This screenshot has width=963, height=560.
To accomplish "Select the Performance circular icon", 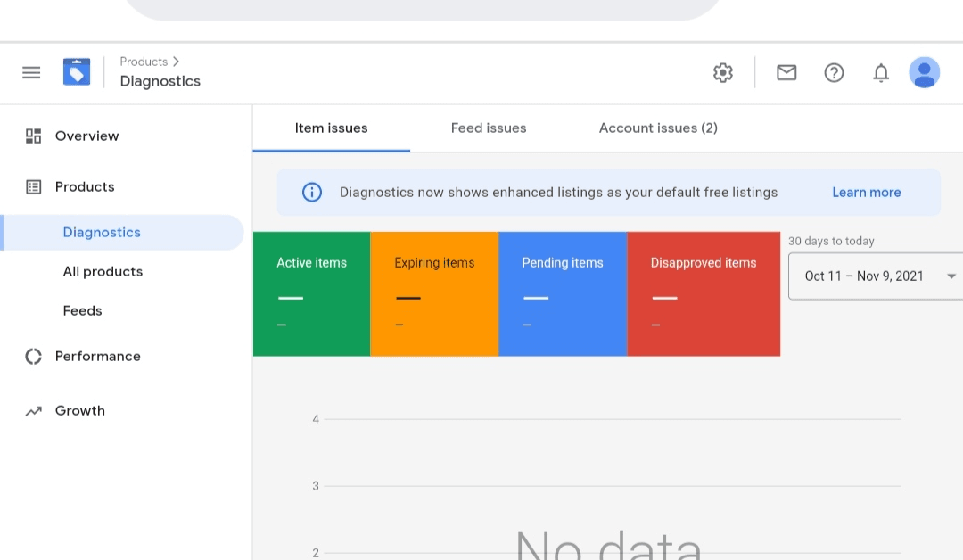I will pyautogui.click(x=33, y=356).
